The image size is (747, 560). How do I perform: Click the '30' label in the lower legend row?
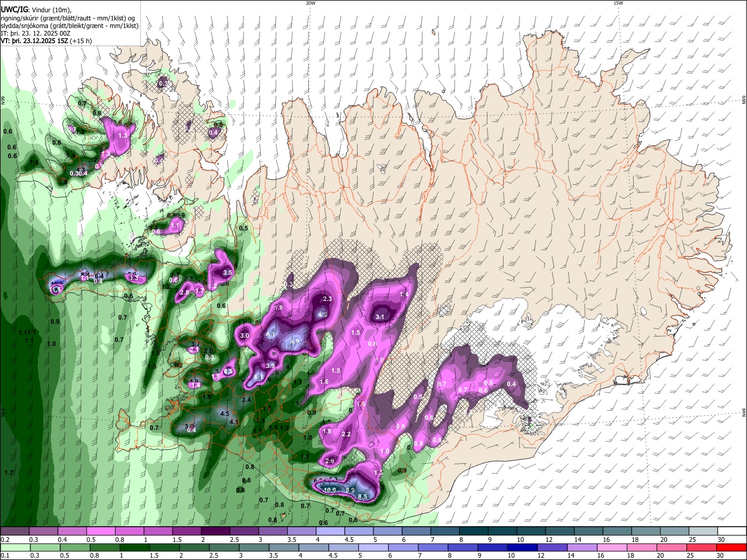[x=721, y=555]
